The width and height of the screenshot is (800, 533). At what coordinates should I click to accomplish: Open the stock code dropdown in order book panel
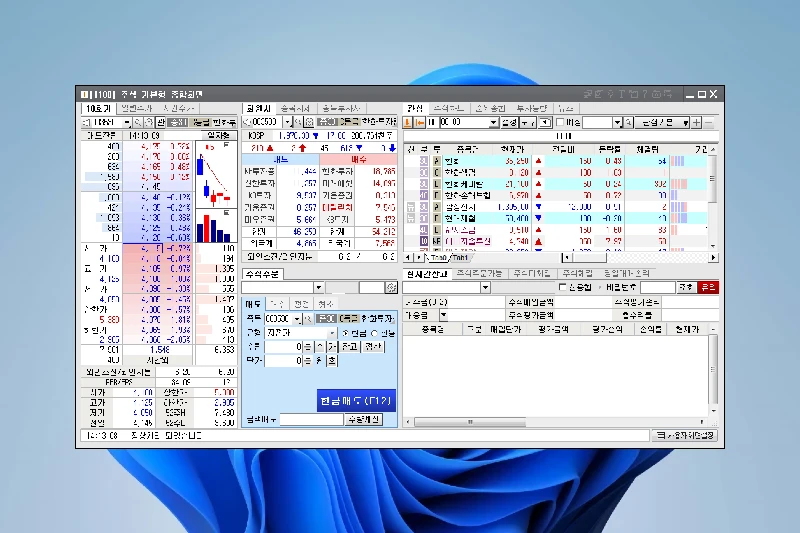click(127, 122)
